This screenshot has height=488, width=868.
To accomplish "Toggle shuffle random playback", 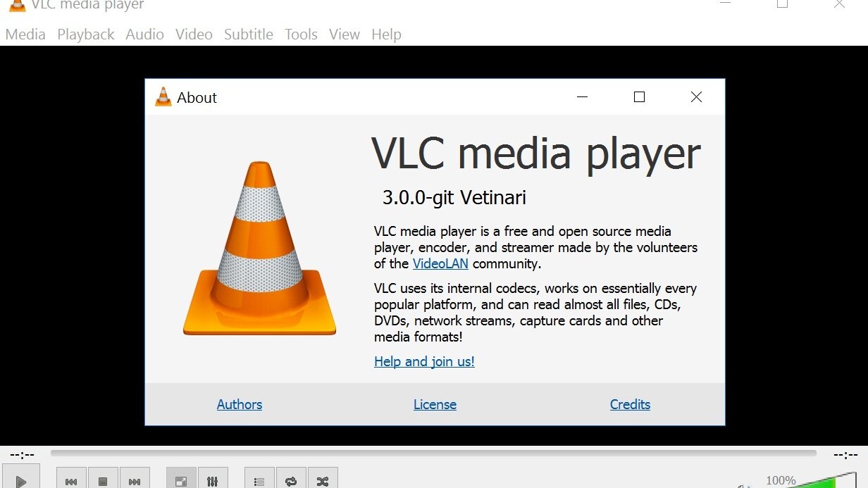I will point(323,481).
